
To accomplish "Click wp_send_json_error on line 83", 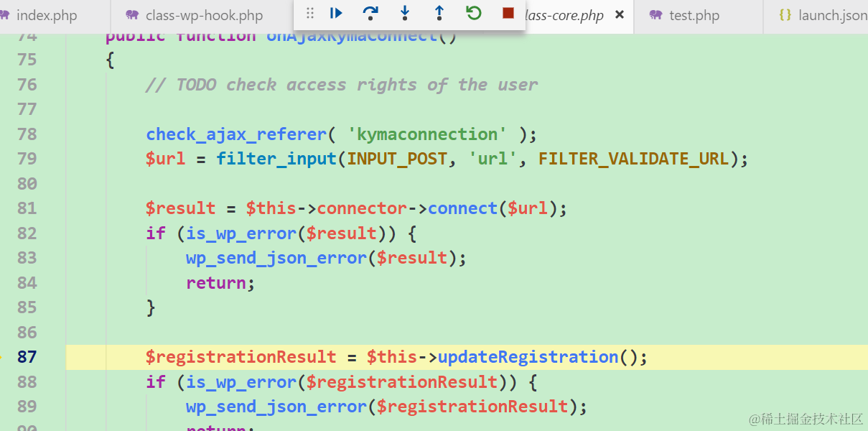I will (x=276, y=258).
